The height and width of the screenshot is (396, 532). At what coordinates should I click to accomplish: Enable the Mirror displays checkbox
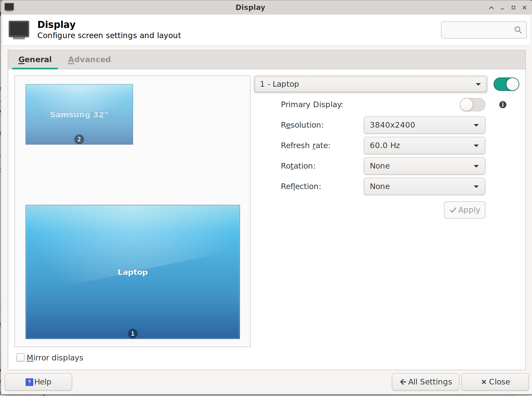pos(20,357)
